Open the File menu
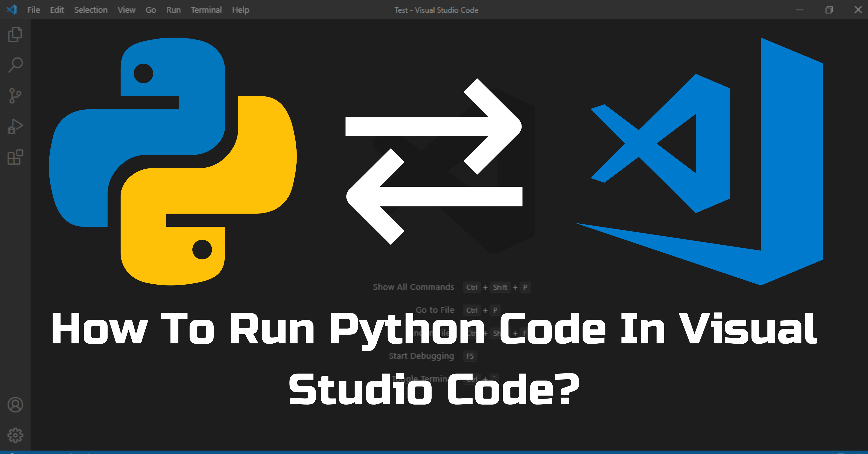Image resolution: width=868 pixels, height=454 pixels. click(x=33, y=10)
